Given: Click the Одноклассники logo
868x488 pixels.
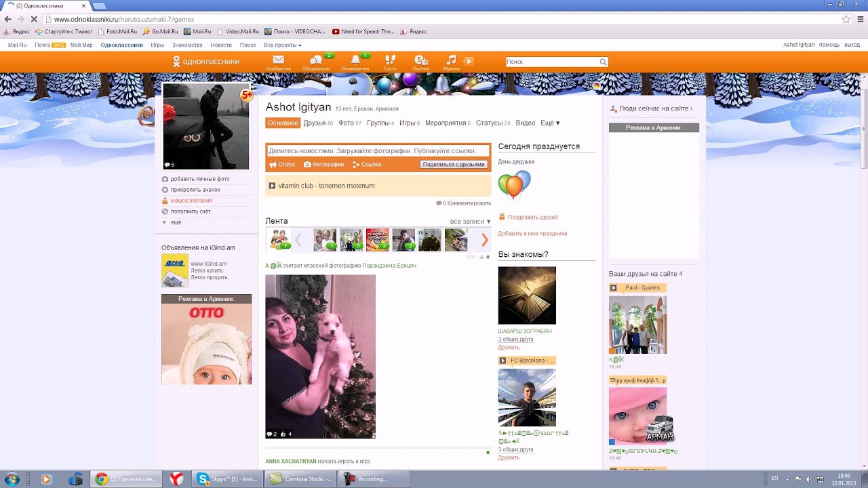Looking at the screenshot, I should pyautogui.click(x=206, y=61).
